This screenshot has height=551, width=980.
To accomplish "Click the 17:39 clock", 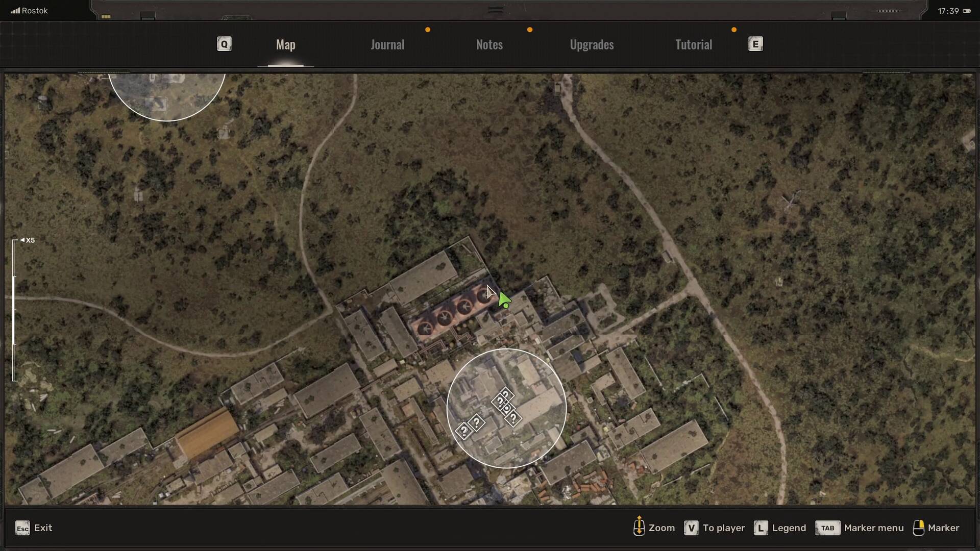I will [x=948, y=11].
